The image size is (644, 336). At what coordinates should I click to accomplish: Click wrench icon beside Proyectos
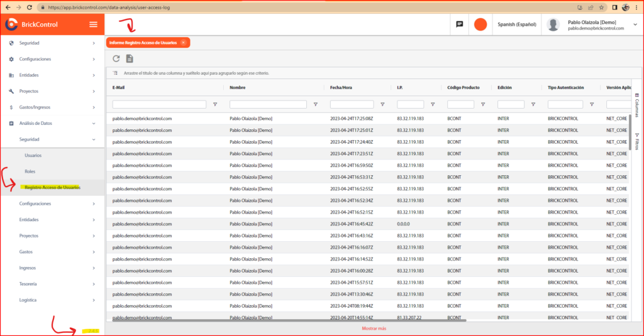(x=11, y=91)
